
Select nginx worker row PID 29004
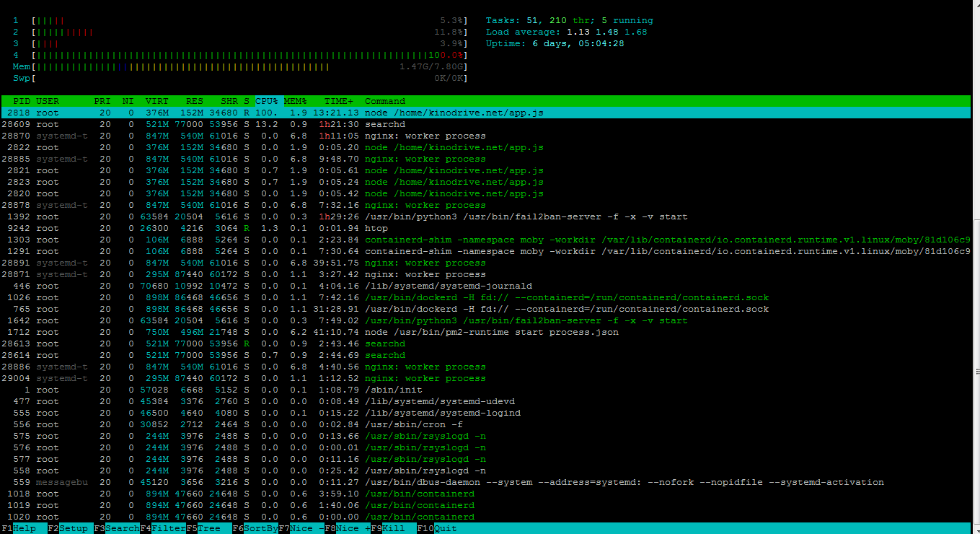486,378
